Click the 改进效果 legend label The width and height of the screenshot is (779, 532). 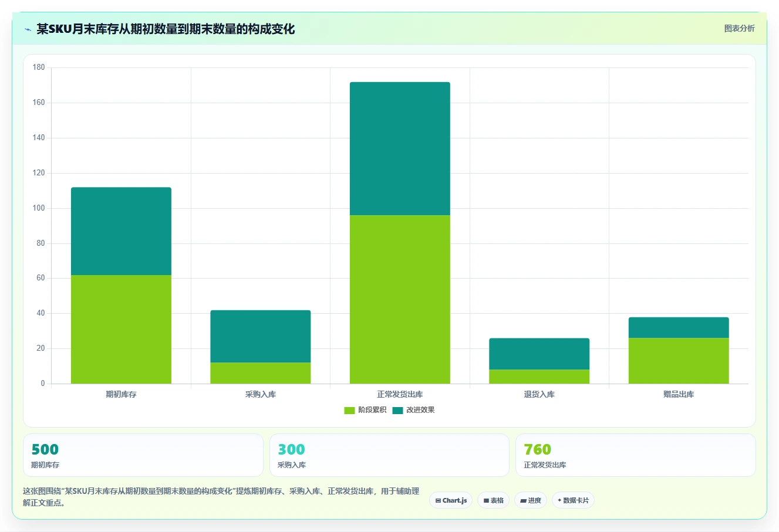pos(420,410)
